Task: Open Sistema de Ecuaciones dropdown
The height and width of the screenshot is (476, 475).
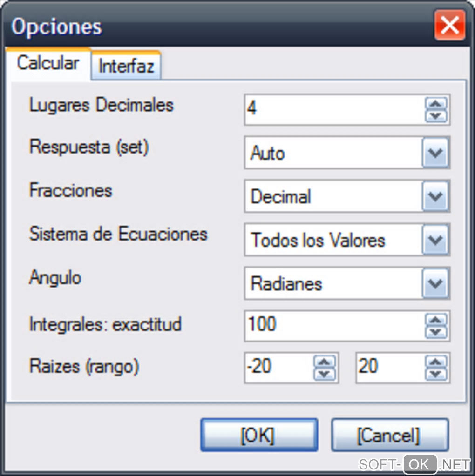Action: [435, 240]
